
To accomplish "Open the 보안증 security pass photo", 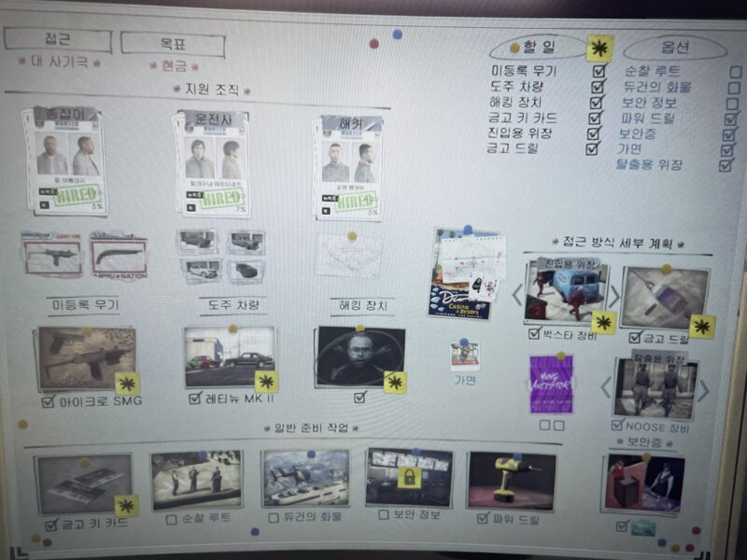I will [x=643, y=483].
